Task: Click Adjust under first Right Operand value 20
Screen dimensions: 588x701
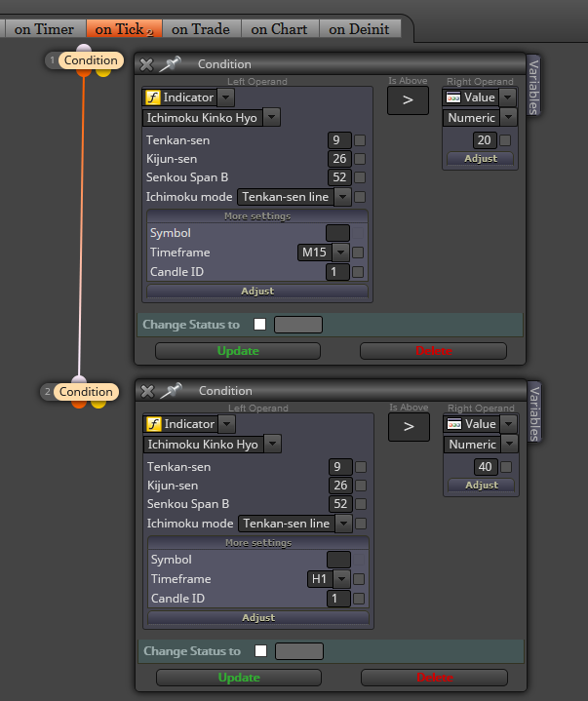Action: (x=481, y=159)
